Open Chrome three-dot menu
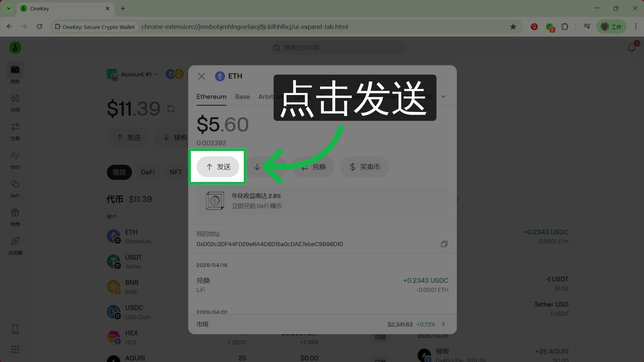 636,27
